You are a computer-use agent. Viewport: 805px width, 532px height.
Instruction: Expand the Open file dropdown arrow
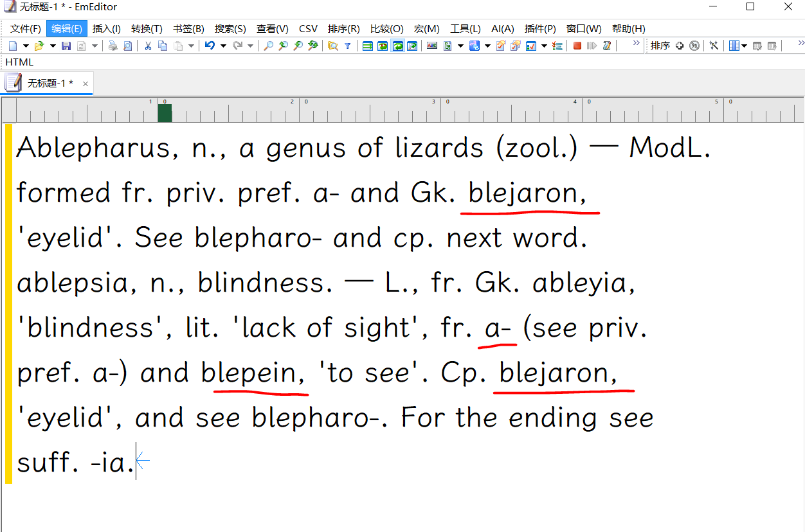[51, 46]
